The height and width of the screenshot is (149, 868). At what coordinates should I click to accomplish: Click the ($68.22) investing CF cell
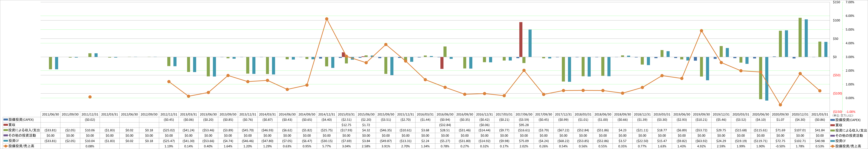point(563,141)
